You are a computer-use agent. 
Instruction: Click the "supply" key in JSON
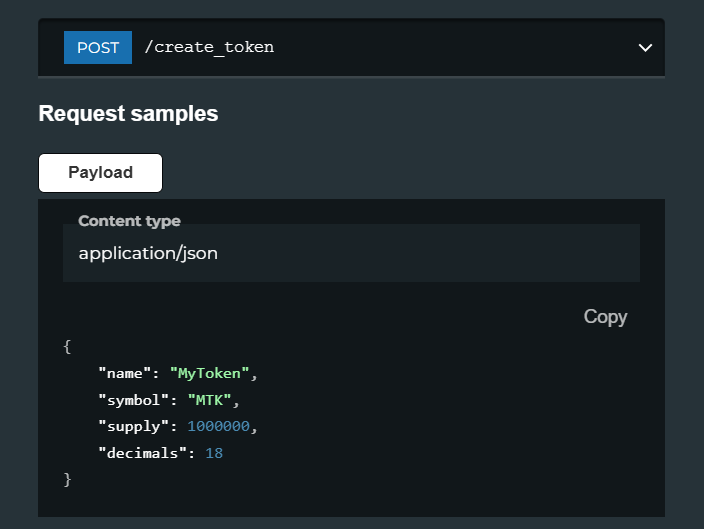tap(134, 427)
